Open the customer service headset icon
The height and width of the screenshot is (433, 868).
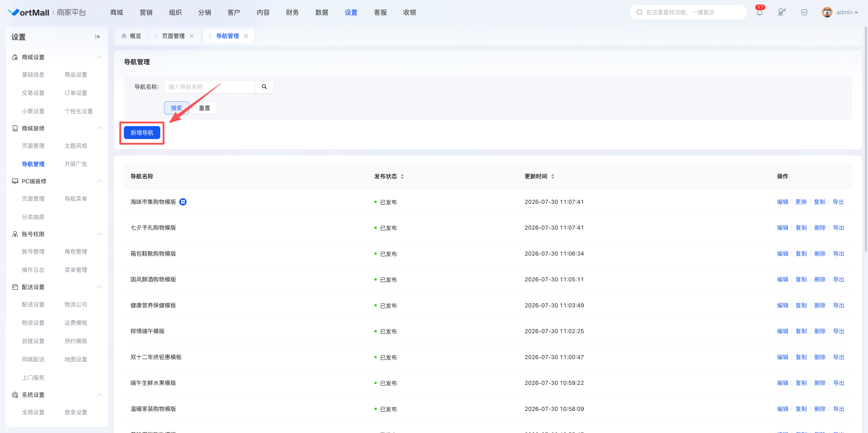782,12
